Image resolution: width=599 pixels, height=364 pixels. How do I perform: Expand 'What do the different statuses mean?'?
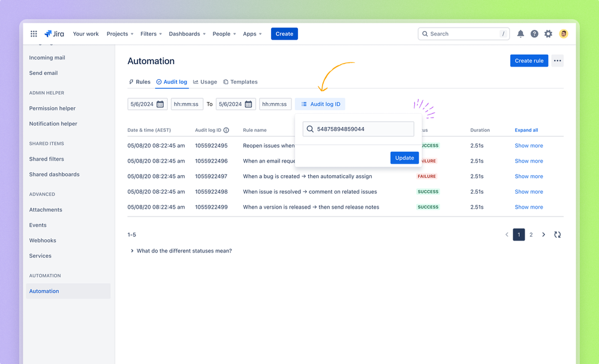tap(180, 251)
